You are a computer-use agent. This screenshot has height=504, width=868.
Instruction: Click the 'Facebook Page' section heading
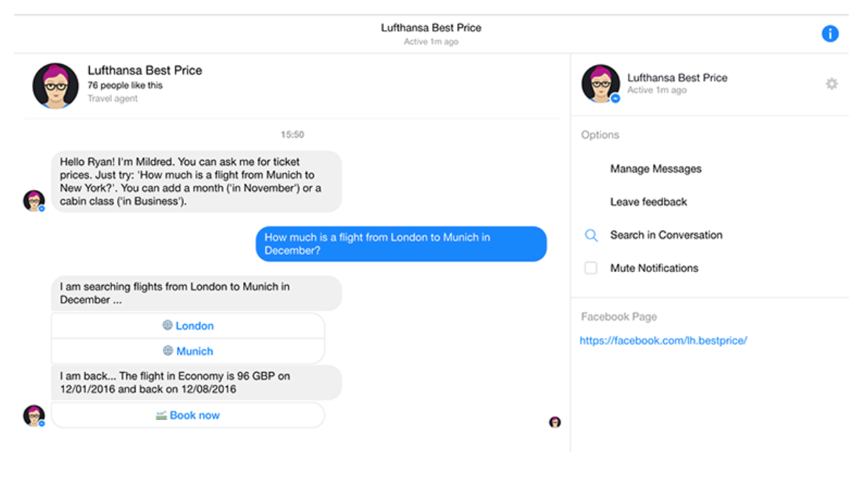pyautogui.click(x=618, y=317)
